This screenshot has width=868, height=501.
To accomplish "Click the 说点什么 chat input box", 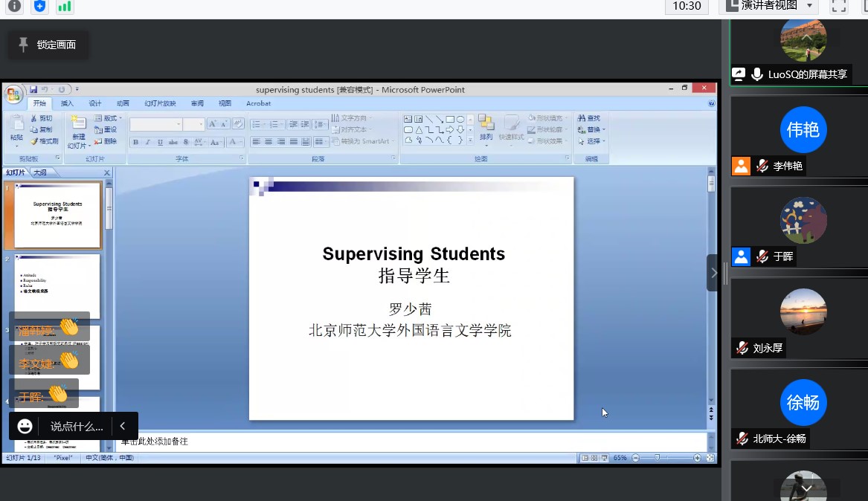I will pos(77,426).
